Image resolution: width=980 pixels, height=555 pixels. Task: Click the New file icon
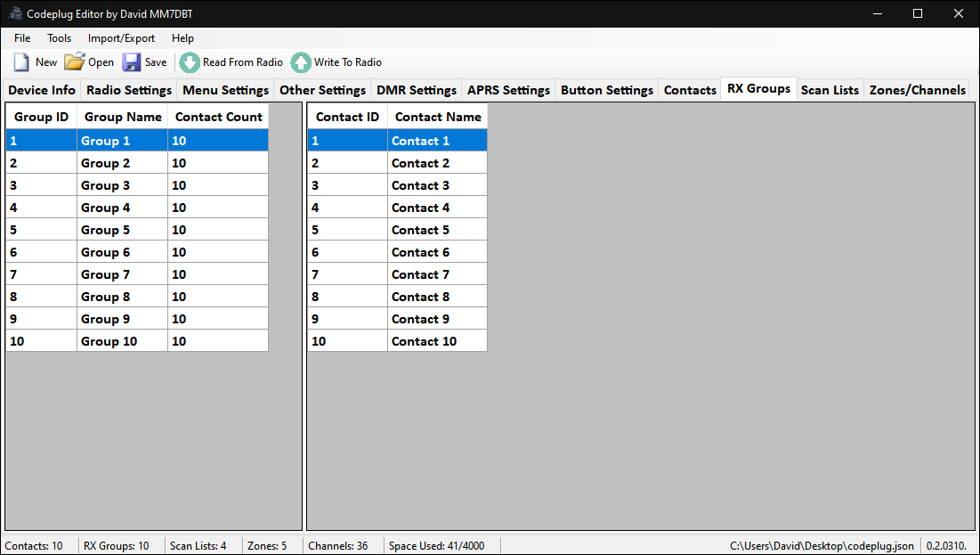point(21,62)
